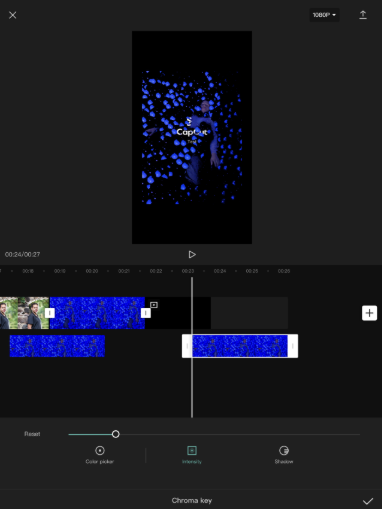Select the Shadow option
The image size is (382, 509).
point(284,455)
